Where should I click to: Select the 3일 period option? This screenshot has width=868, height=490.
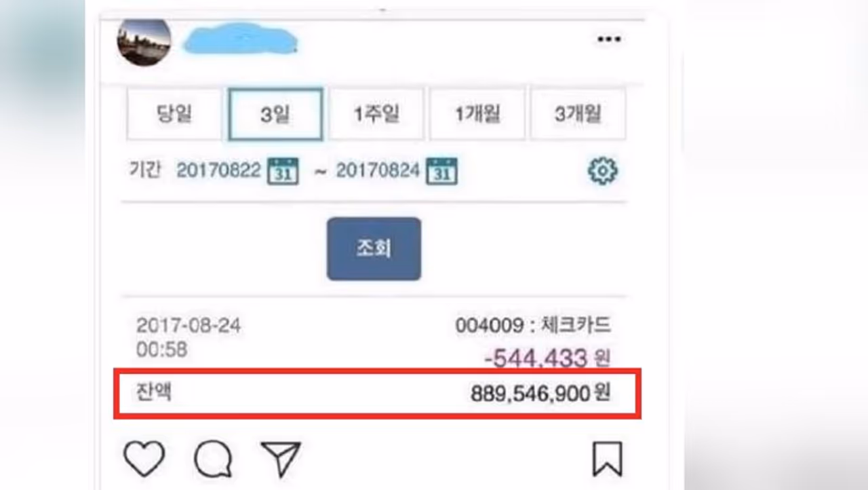pyautogui.click(x=275, y=114)
